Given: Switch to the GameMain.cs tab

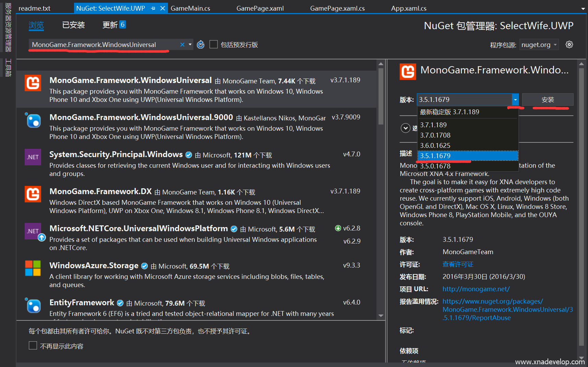Looking at the screenshot, I should tap(190, 8).
